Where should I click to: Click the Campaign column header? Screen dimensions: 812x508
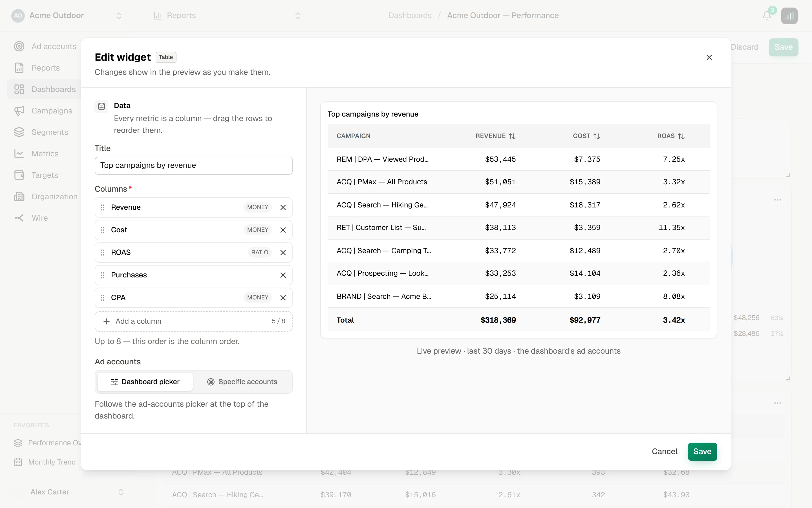click(353, 136)
